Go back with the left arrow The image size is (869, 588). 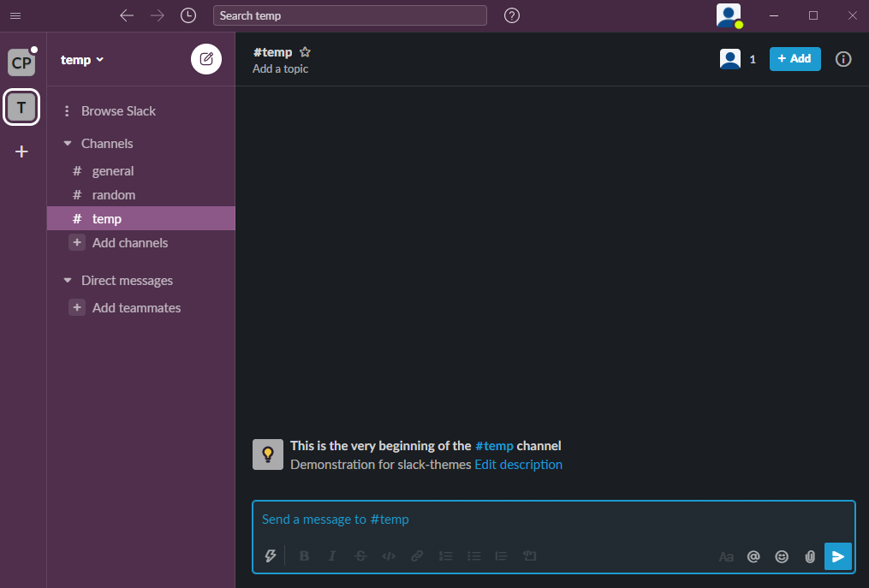point(127,15)
